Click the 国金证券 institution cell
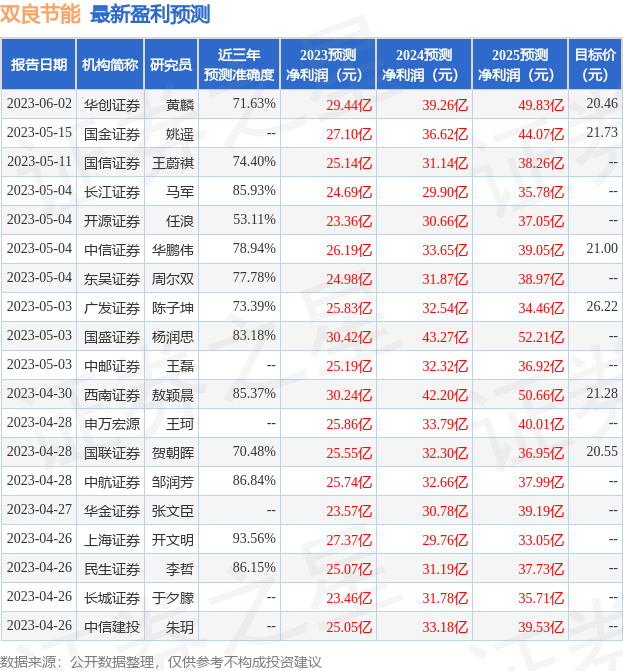Viewport: 623px width, 671px height. coord(112,134)
